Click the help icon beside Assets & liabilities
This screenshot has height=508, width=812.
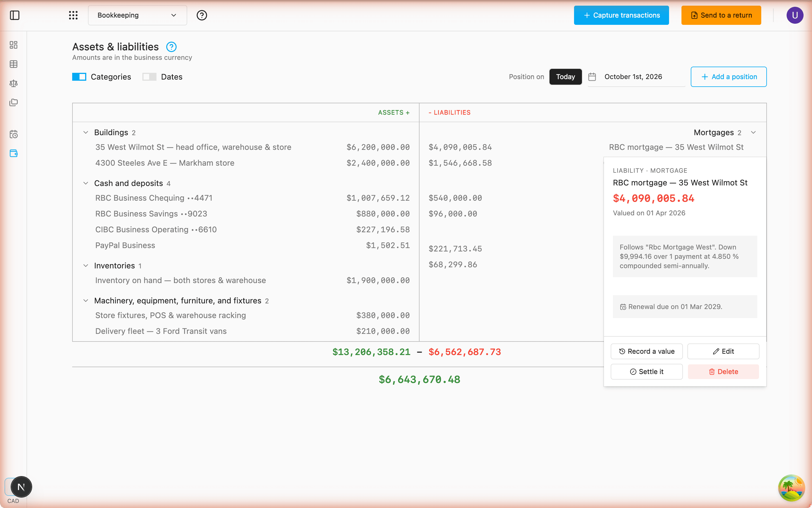click(x=171, y=47)
